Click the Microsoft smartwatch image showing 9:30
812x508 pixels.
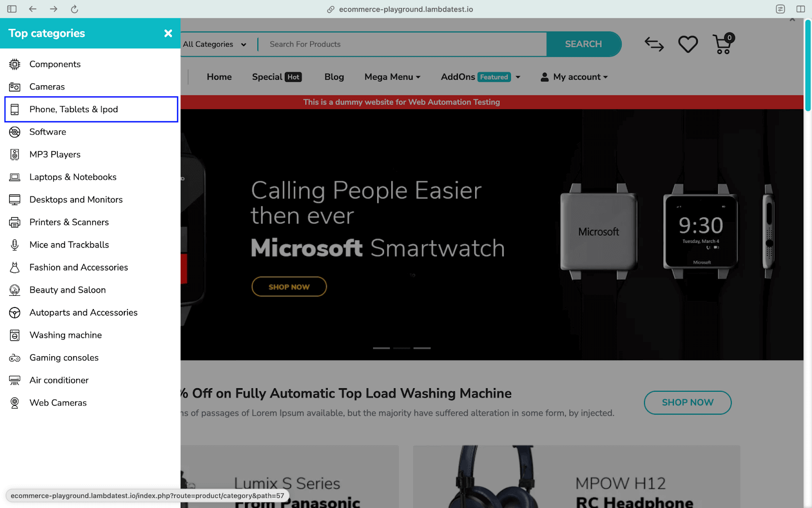pyautogui.click(x=701, y=231)
